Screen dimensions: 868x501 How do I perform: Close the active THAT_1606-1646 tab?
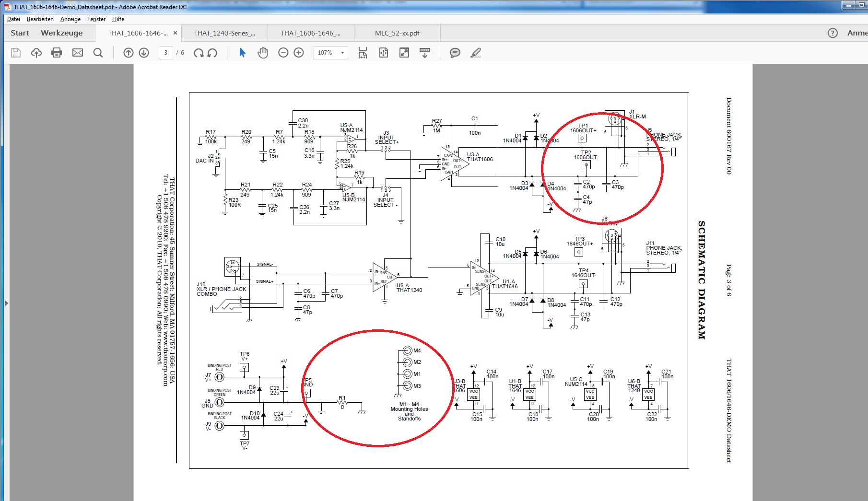coord(175,33)
